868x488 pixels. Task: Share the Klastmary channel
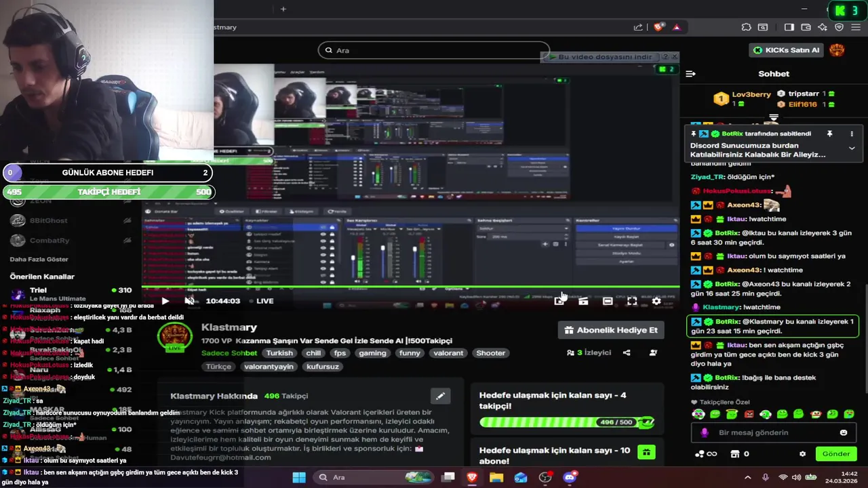(627, 352)
